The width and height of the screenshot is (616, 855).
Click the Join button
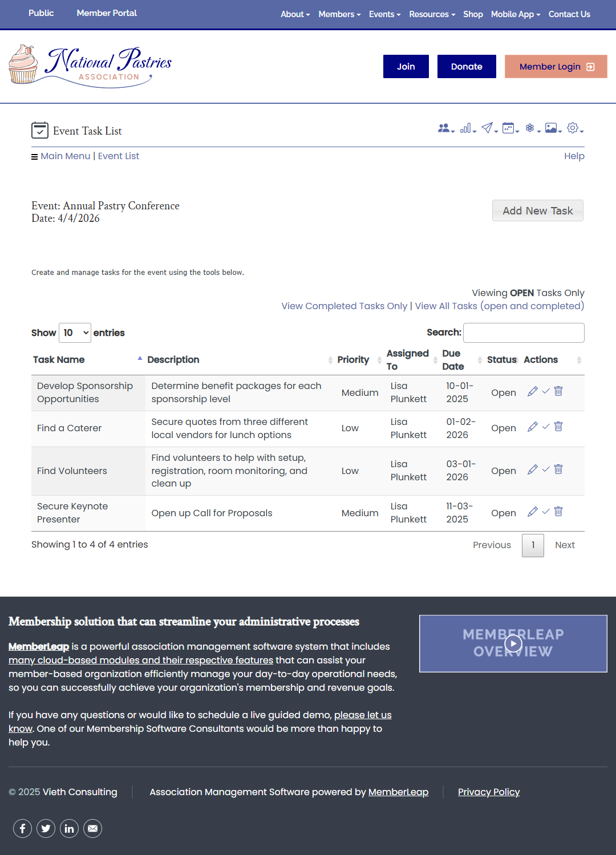pos(406,67)
